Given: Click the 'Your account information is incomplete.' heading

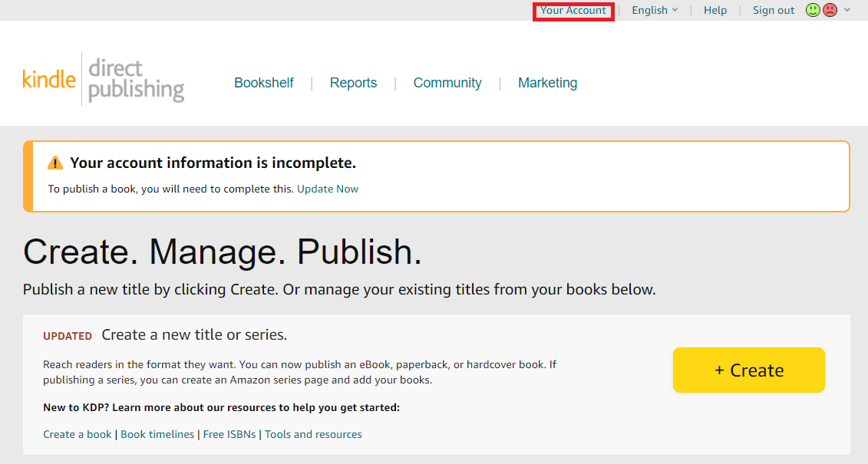Looking at the screenshot, I should (x=213, y=163).
